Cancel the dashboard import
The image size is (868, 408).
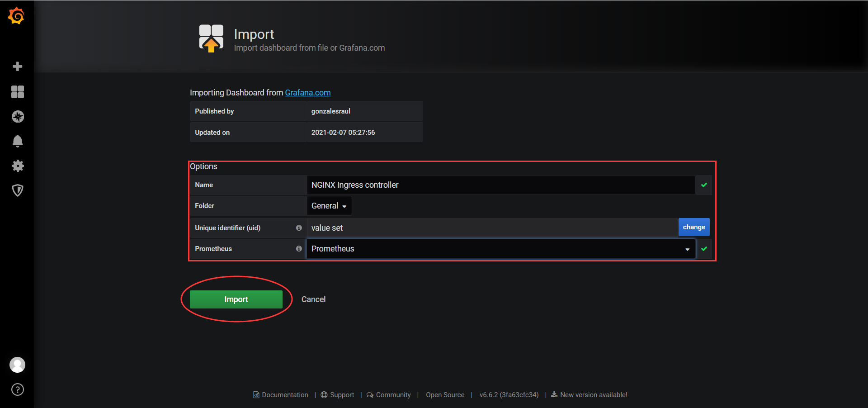[313, 299]
